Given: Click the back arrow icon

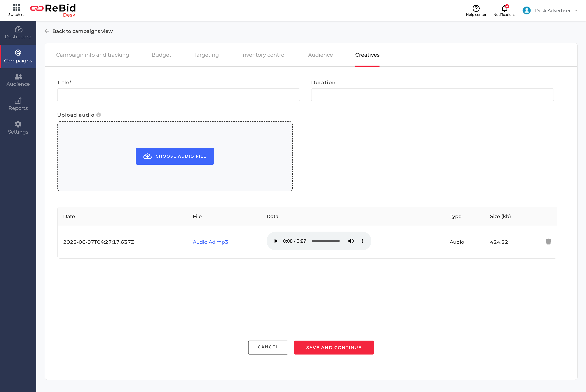Looking at the screenshot, I should click(x=47, y=31).
